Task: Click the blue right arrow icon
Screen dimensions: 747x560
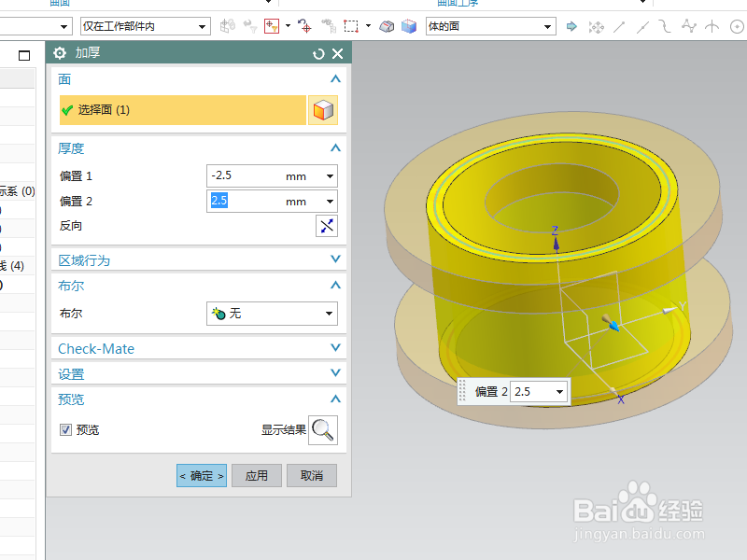Action: (571, 26)
